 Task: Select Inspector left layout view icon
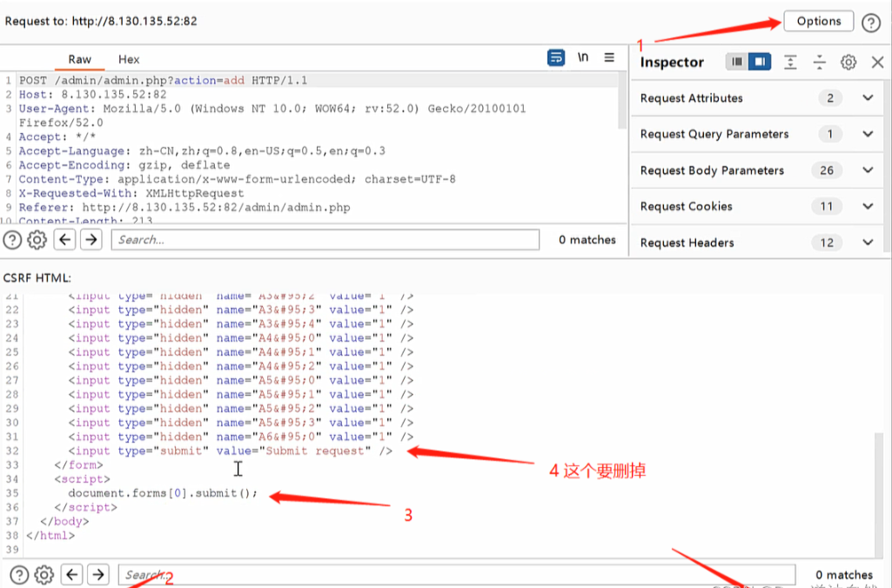click(737, 62)
